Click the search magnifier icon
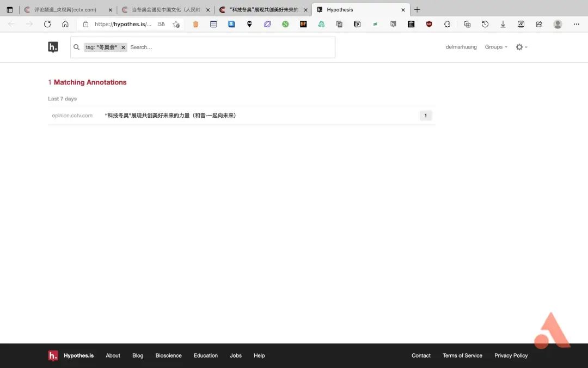This screenshot has height=368, width=588. [x=77, y=47]
